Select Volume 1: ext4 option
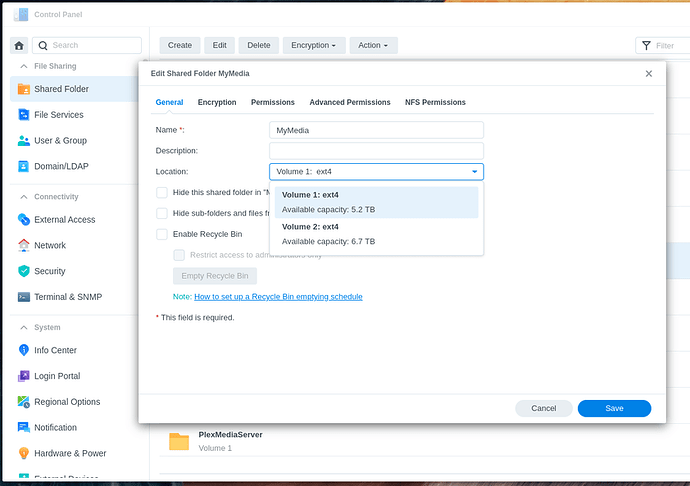 376,202
